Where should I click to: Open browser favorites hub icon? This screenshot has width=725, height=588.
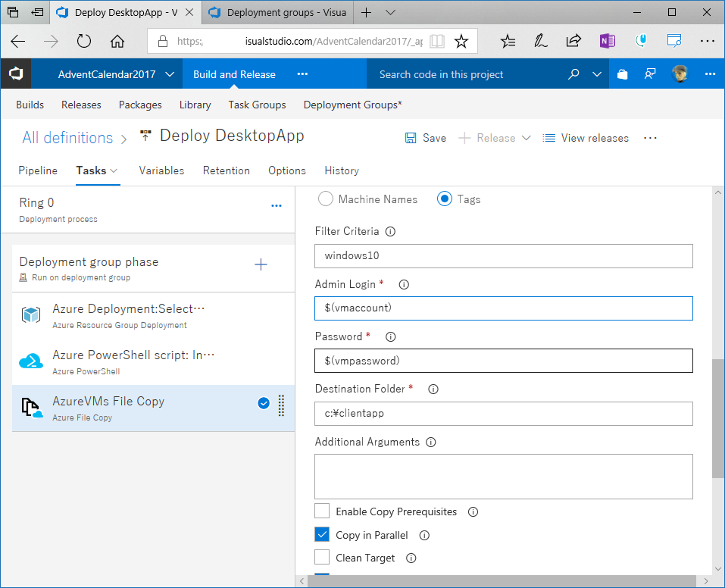click(x=508, y=41)
